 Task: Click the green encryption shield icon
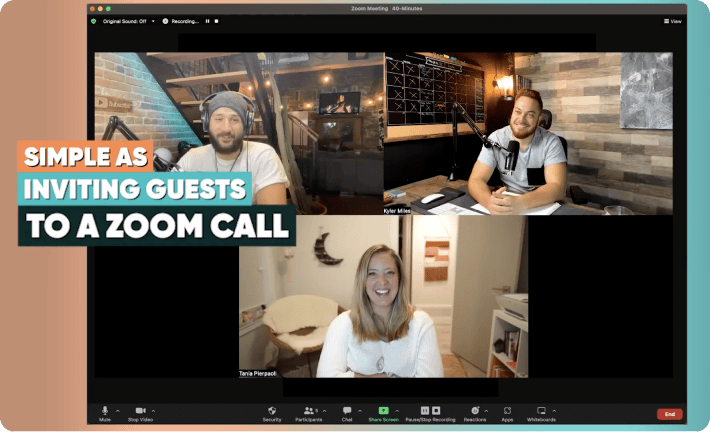tap(94, 21)
